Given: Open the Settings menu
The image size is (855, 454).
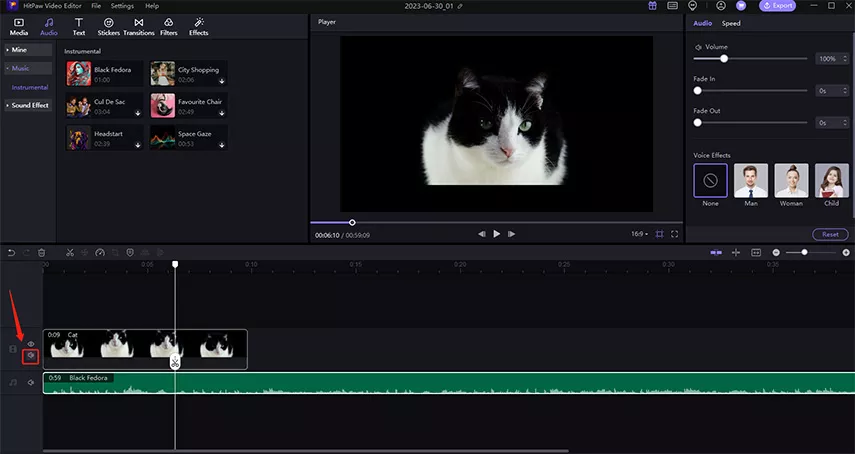Looking at the screenshot, I should coord(122,6).
